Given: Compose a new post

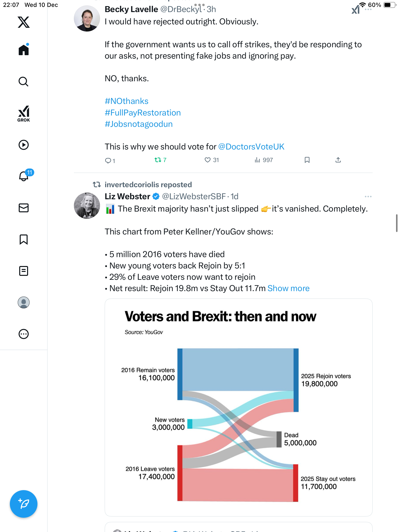Looking at the screenshot, I should (x=24, y=504).
